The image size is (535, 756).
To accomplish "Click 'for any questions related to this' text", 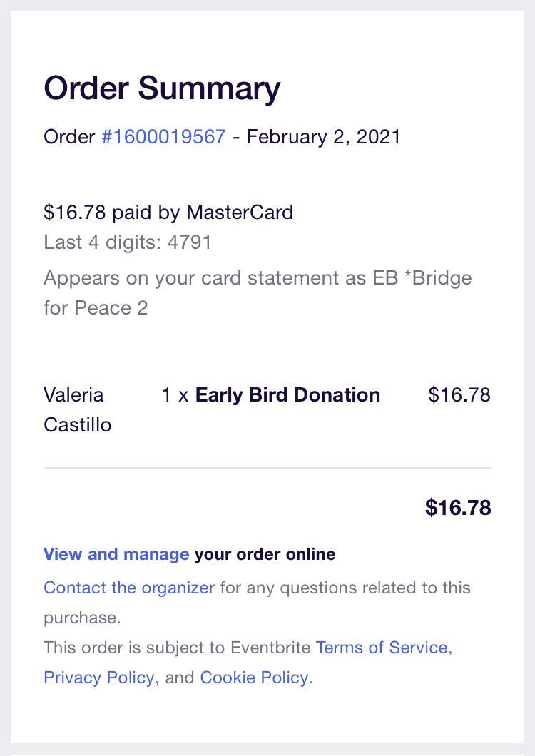I will (345, 588).
